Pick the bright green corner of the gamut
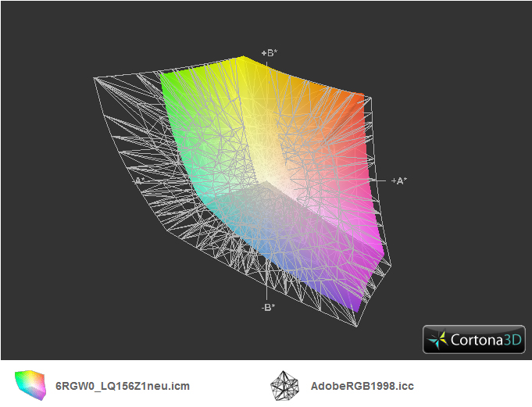This screenshot has width=532, height=407. pyautogui.click(x=166, y=79)
